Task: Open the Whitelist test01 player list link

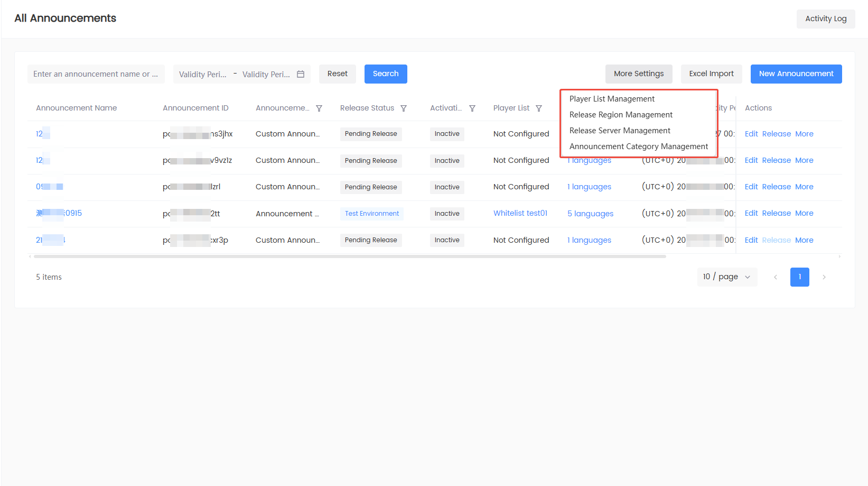Action: click(x=520, y=214)
